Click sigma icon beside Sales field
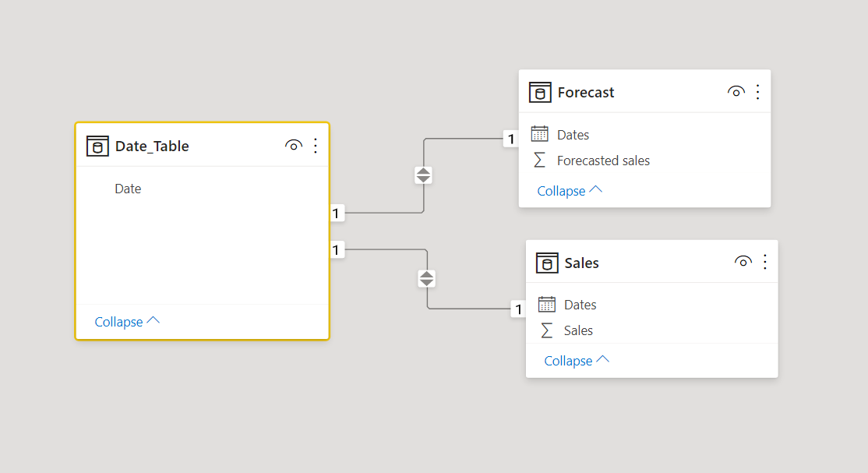The image size is (868, 473). [x=546, y=330]
